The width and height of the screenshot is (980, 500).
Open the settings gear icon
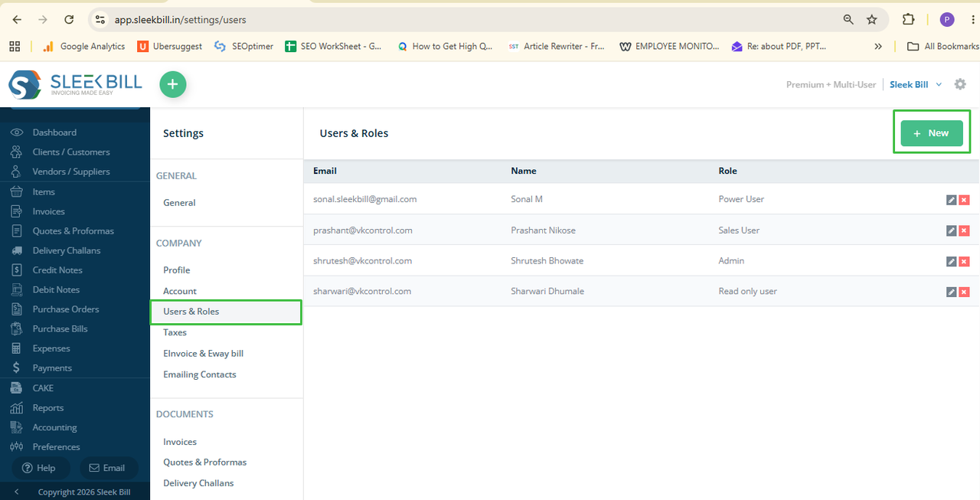pyautogui.click(x=960, y=84)
